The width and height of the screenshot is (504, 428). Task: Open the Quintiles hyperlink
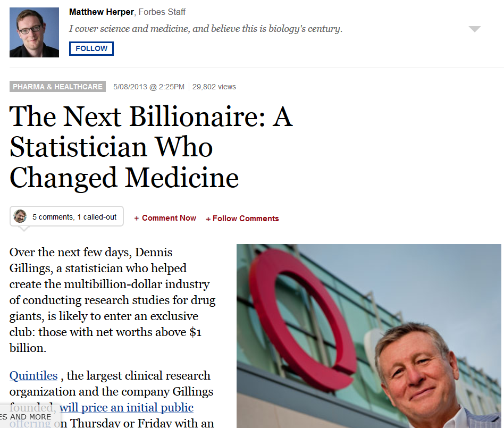point(33,375)
